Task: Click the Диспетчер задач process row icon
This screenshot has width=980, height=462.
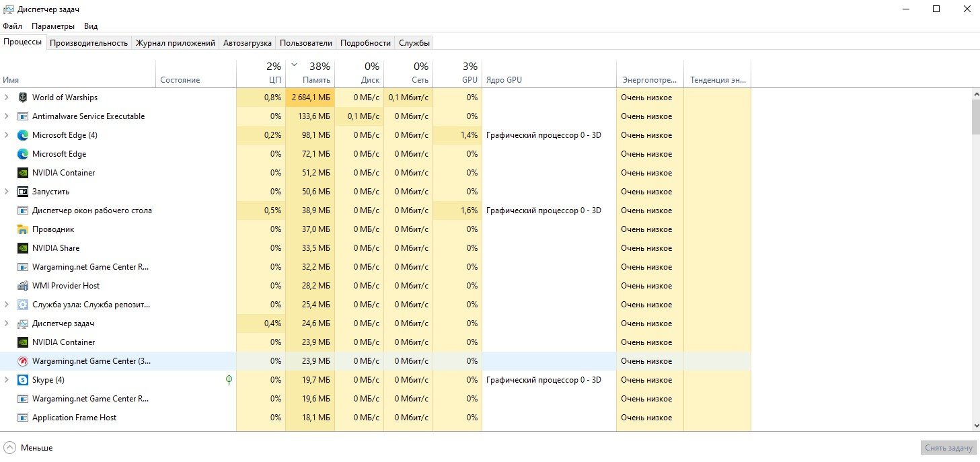Action: [x=22, y=323]
